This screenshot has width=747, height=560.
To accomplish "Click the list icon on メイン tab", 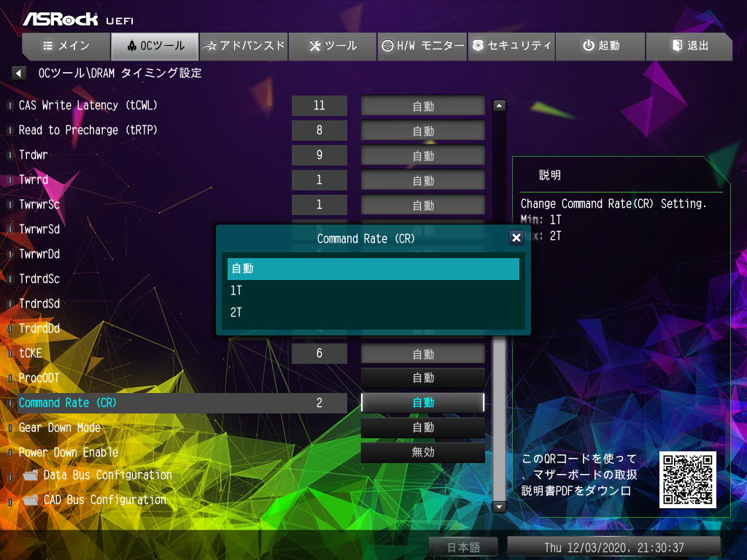I will (x=47, y=45).
